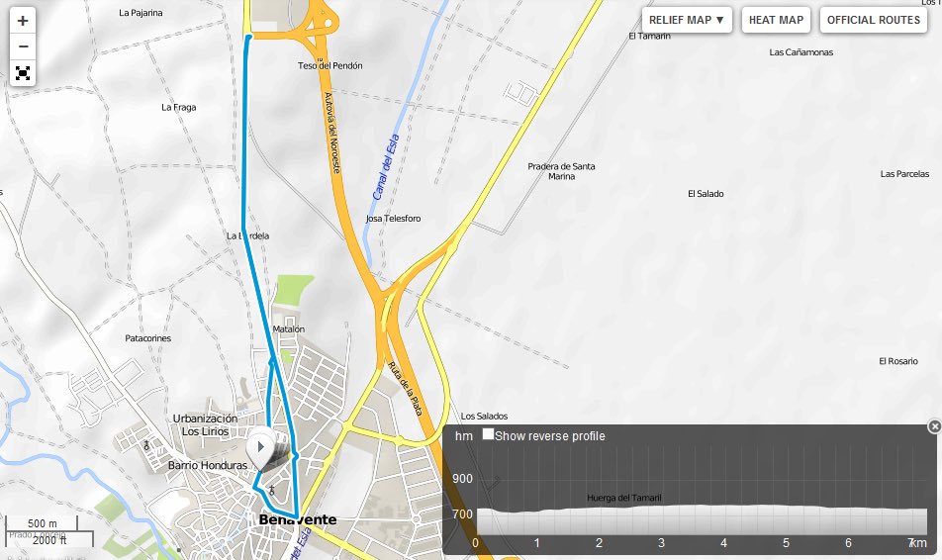The height and width of the screenshot is (560, 942).
Task: Switch to HEAT MAP view
Action: coord(776,20)
